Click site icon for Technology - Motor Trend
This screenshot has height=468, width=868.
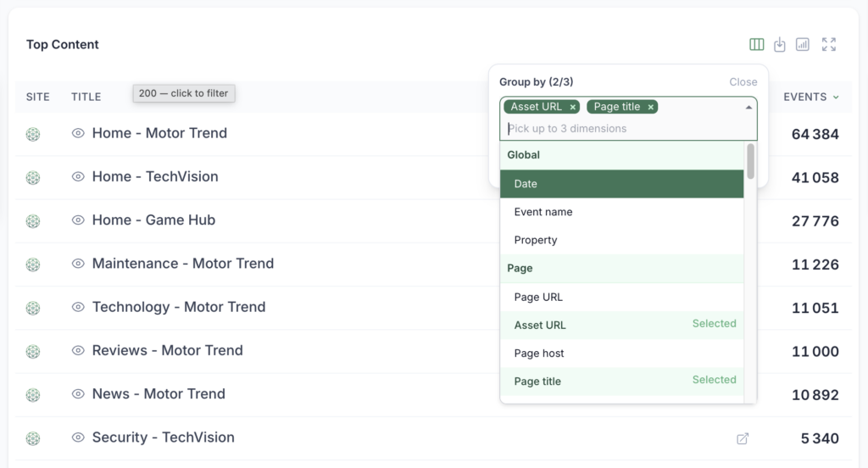click(33, 308)
